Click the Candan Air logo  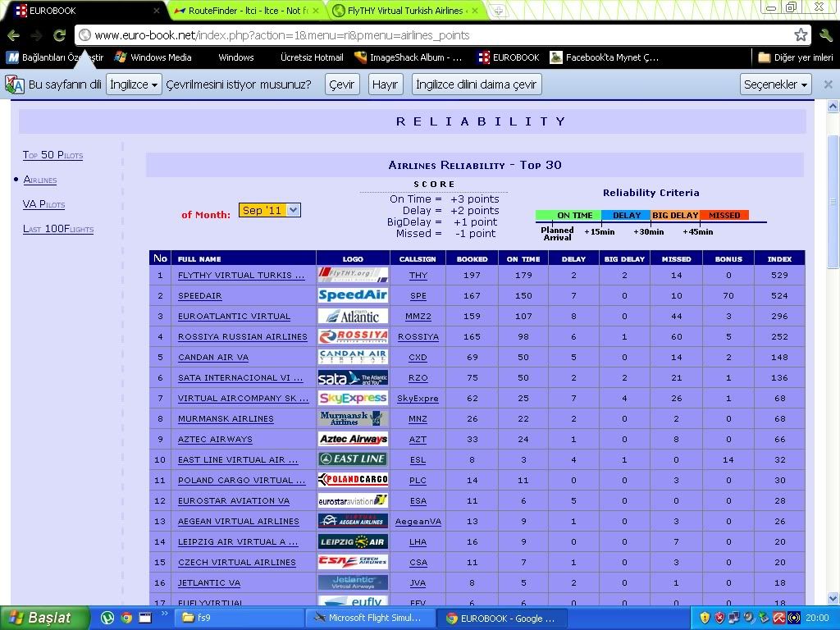point(353,358)
